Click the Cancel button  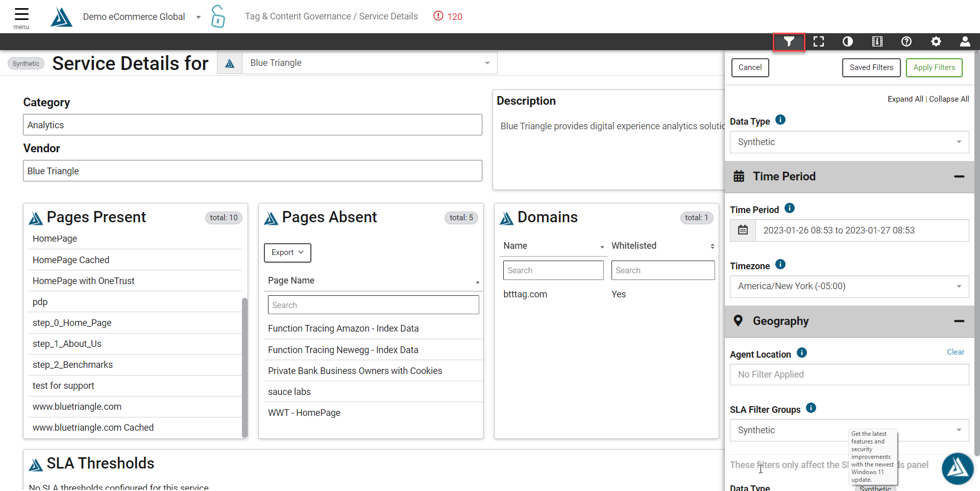(x=750, y=67)
